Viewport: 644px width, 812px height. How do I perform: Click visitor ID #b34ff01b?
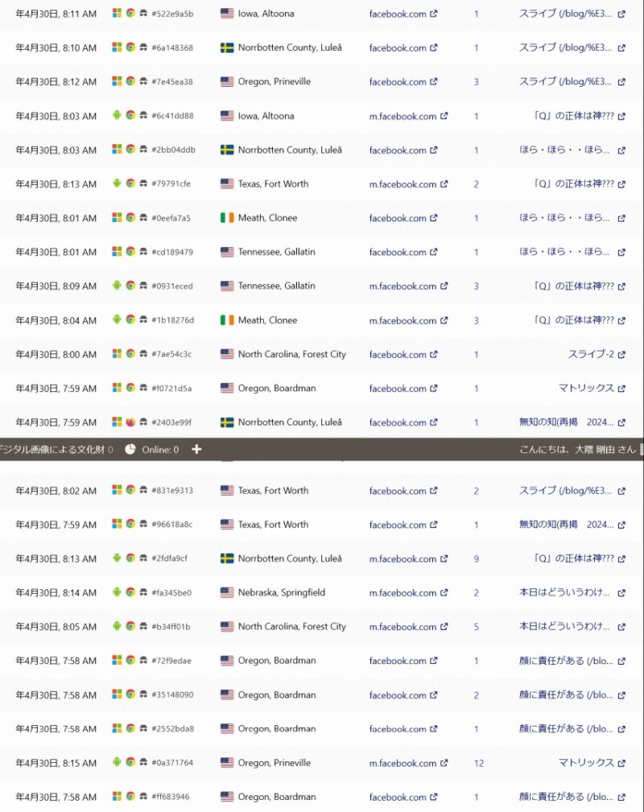(x=171, y=627)
